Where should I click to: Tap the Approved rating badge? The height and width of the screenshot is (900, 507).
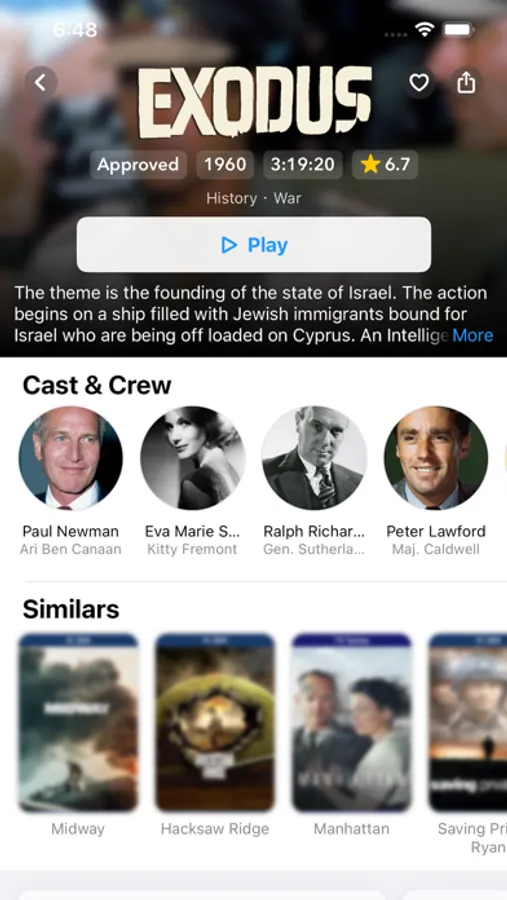[138, 165]
